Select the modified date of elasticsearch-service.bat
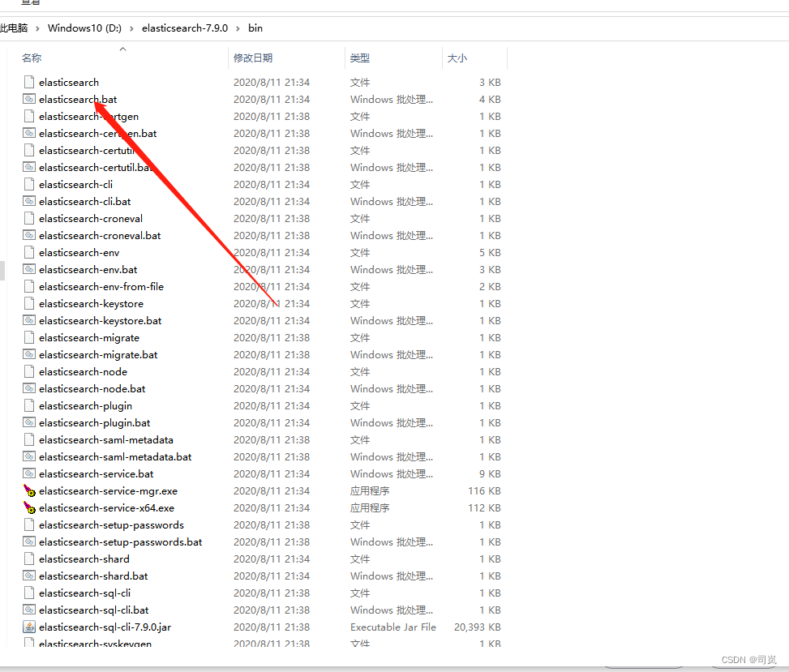Image resolution: width=789 pixels, height=672 pixels. point(272,474)
